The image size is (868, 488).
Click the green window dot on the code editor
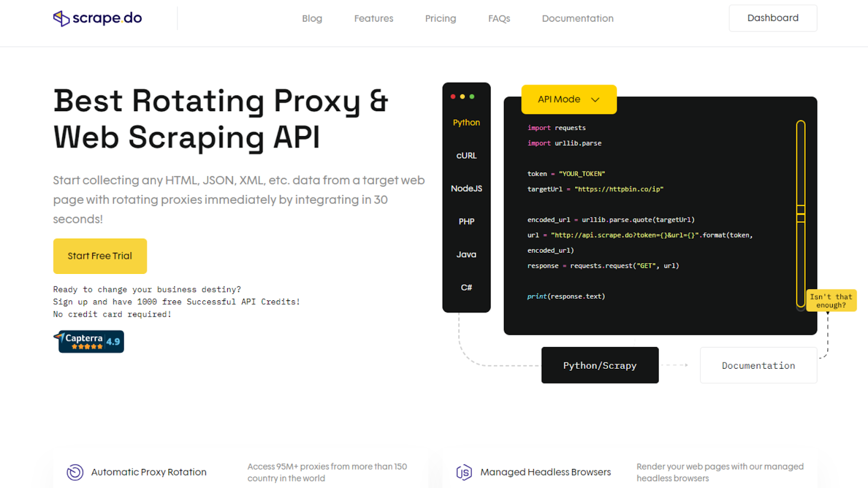pos(473,97)
